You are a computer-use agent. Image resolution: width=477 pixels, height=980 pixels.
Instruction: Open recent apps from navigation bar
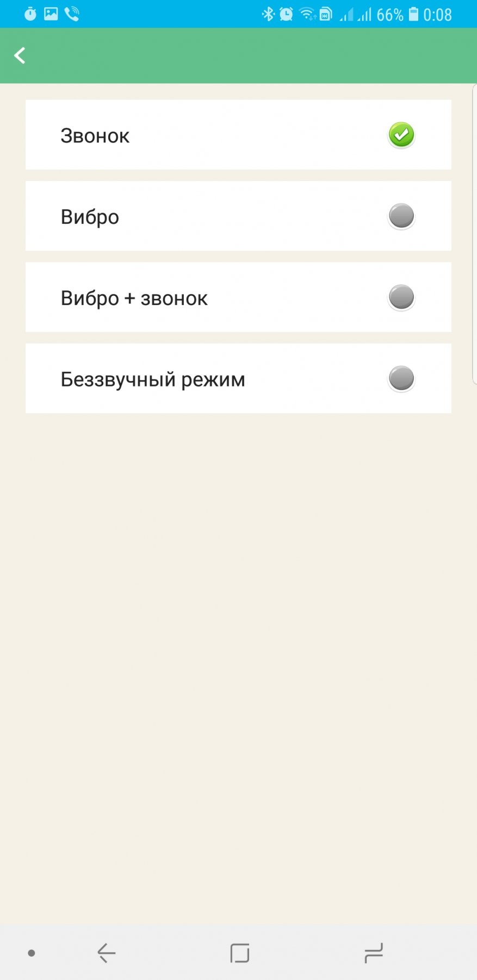(x=374, y=953)
